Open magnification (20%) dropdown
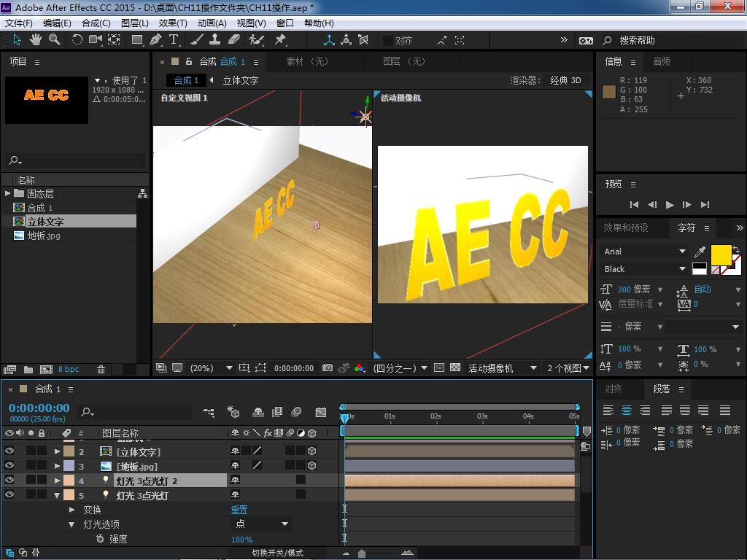 click(211, 367)
